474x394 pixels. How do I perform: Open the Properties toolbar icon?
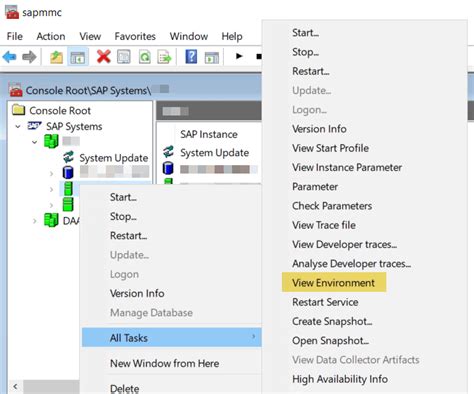(124, 57)
